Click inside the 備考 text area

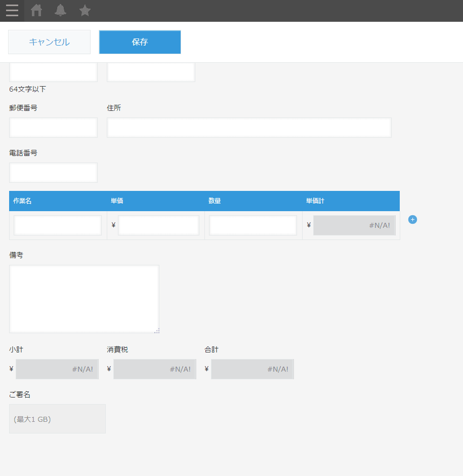(84, 299)
